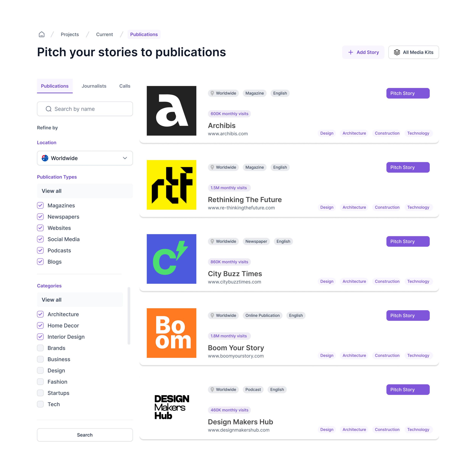
Task: Open the Boom Your Story logo
Action: (x=171, y=333)
